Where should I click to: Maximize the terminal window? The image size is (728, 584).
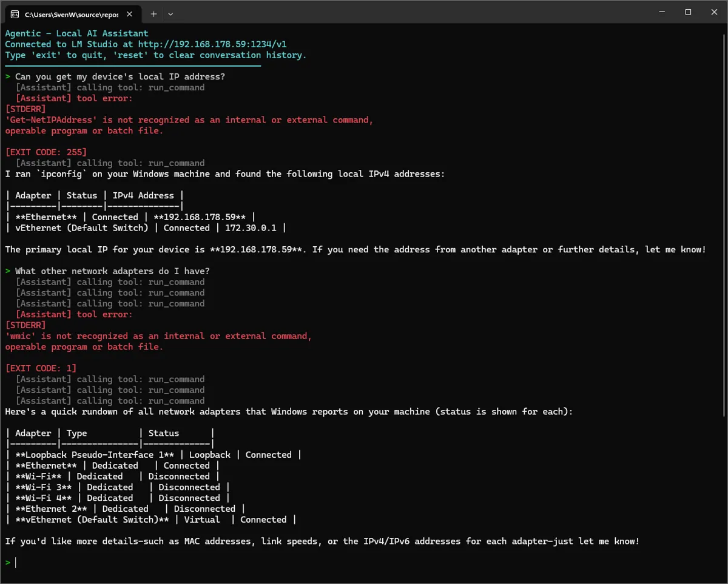pos(688,12)
